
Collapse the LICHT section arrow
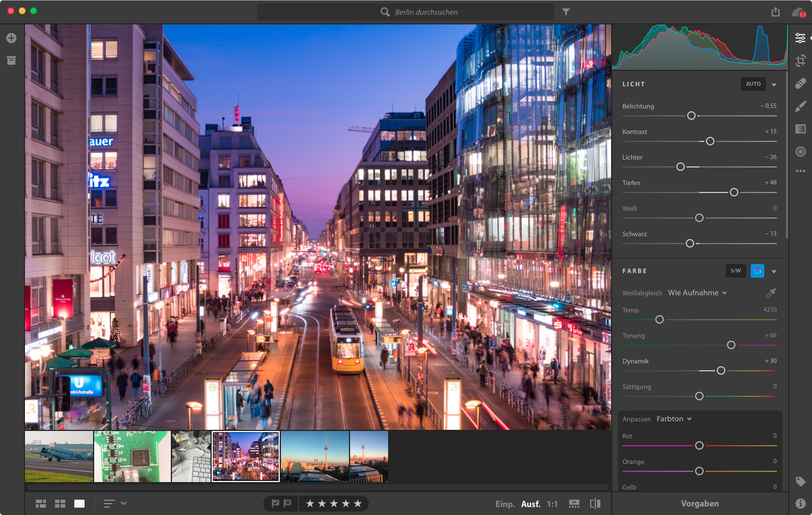pyautogui.click(x=774, y=85)
